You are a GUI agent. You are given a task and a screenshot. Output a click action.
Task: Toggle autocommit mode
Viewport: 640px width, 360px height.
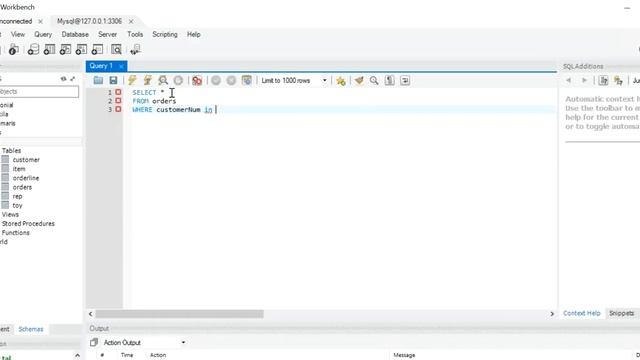(x=247, y=80)
